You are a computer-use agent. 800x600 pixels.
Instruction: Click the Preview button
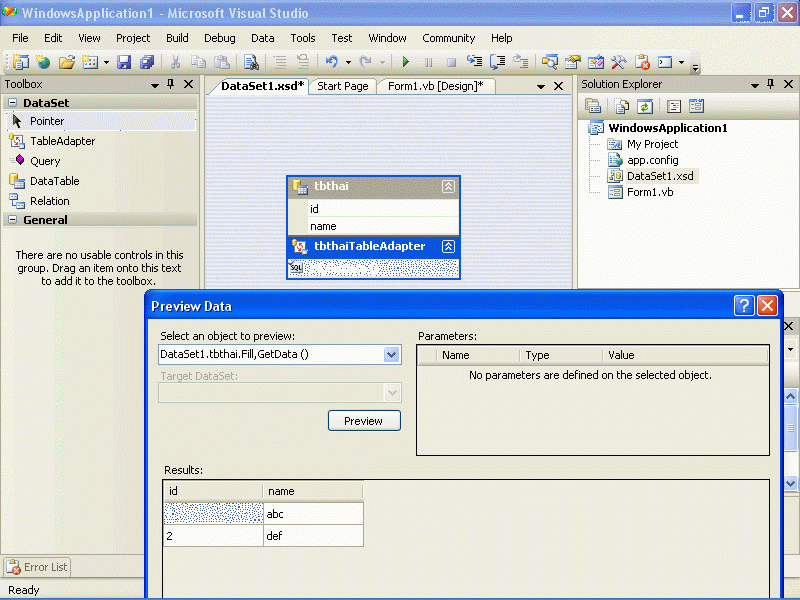click(364, 421)
